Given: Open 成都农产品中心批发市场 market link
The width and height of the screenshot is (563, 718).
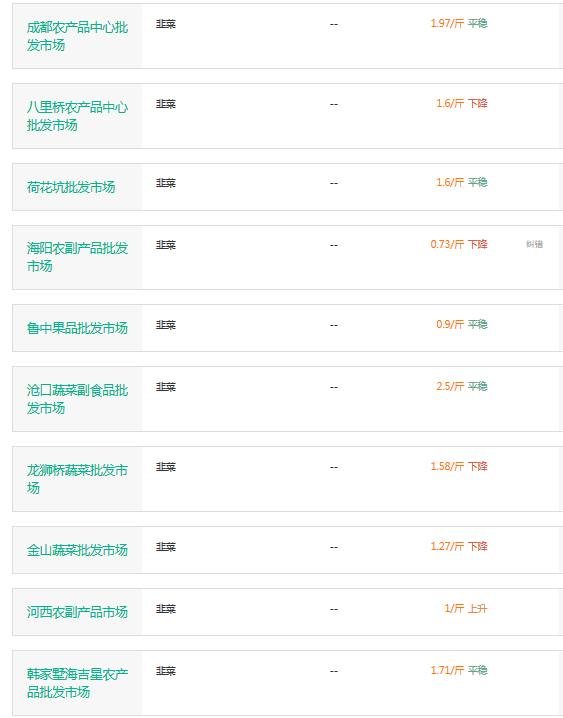Looking at the screenshot, I should click(77, 36).
